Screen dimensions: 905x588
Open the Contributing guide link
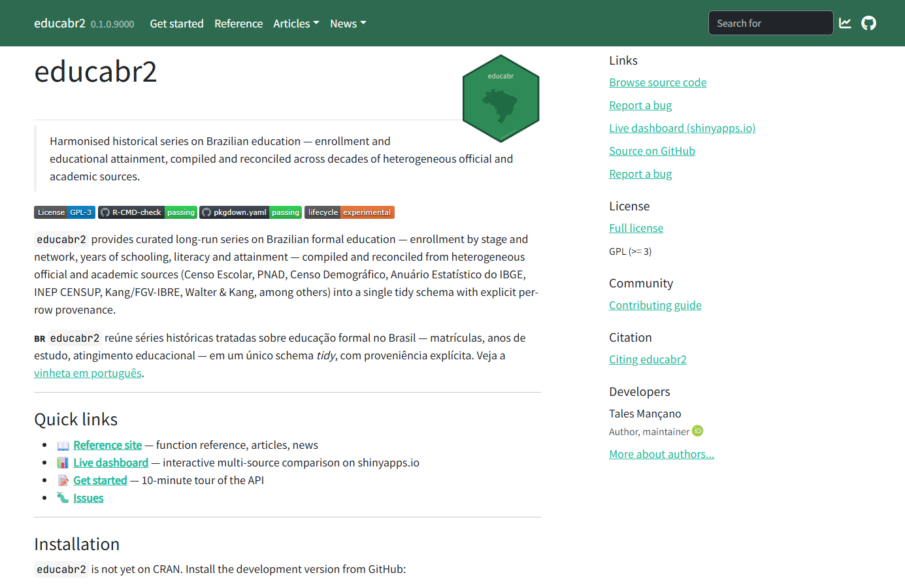click(x=655, y=305)
